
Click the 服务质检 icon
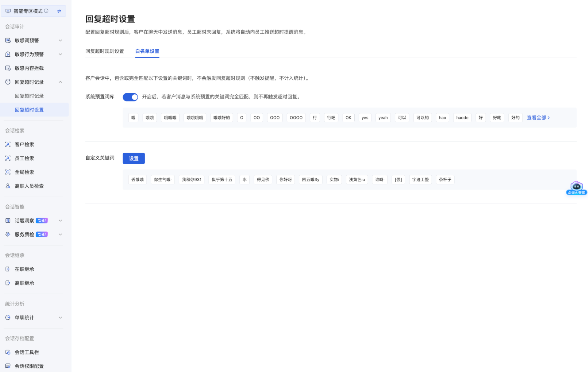pos(8,234)
